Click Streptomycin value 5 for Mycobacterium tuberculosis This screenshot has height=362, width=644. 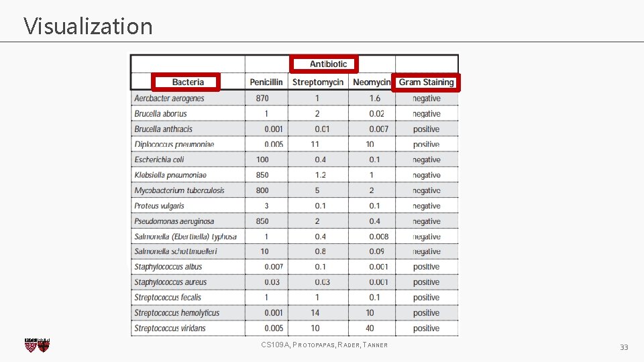317,190
